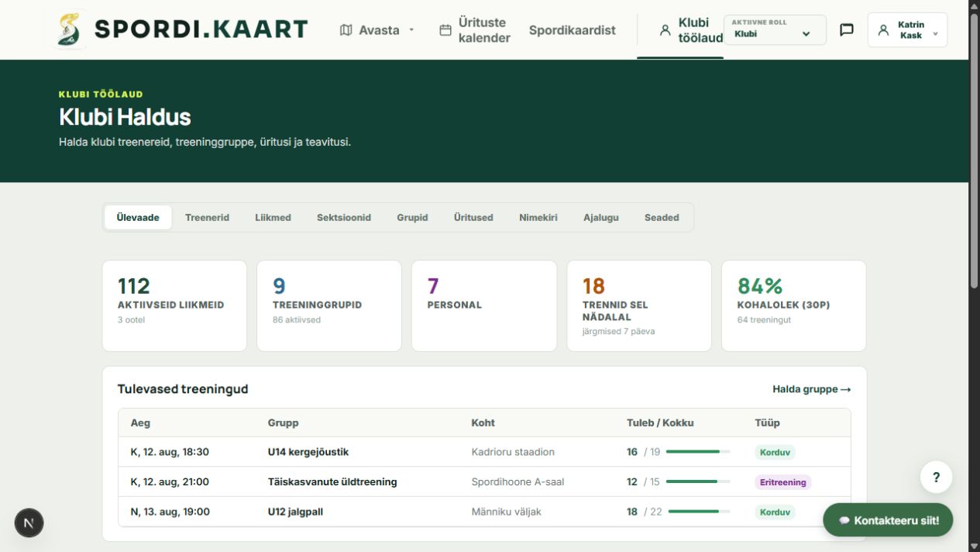Click the Tüüp column header
The height and width of the screenshot is (552, 980).
click(768, 423)
